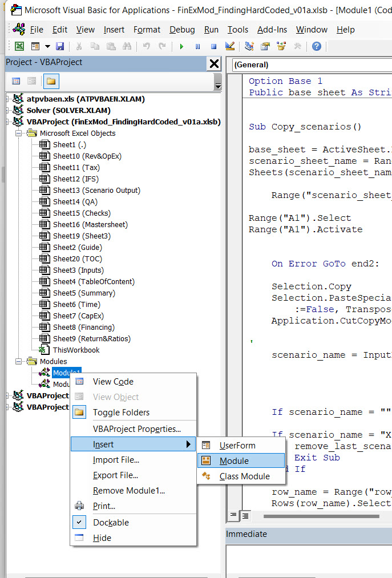Expand Solver (SOLVER.XLAM) project node
The height and width of the screenshot is (578, 392).
tap(7, 110)
